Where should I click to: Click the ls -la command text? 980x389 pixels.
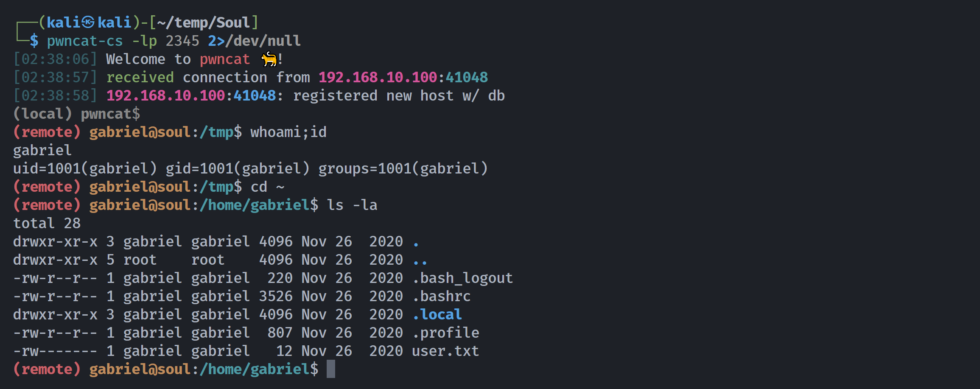(x=352, y=205)
